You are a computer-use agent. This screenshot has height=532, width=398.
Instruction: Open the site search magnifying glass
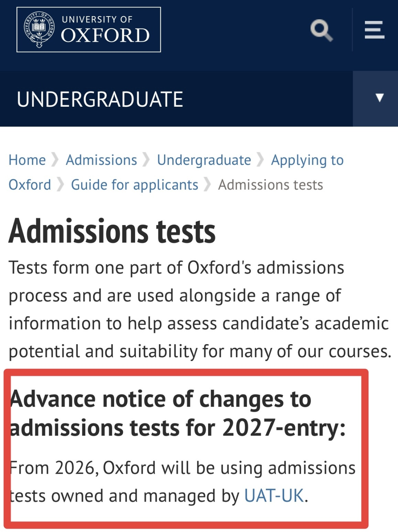coord(322,30)
